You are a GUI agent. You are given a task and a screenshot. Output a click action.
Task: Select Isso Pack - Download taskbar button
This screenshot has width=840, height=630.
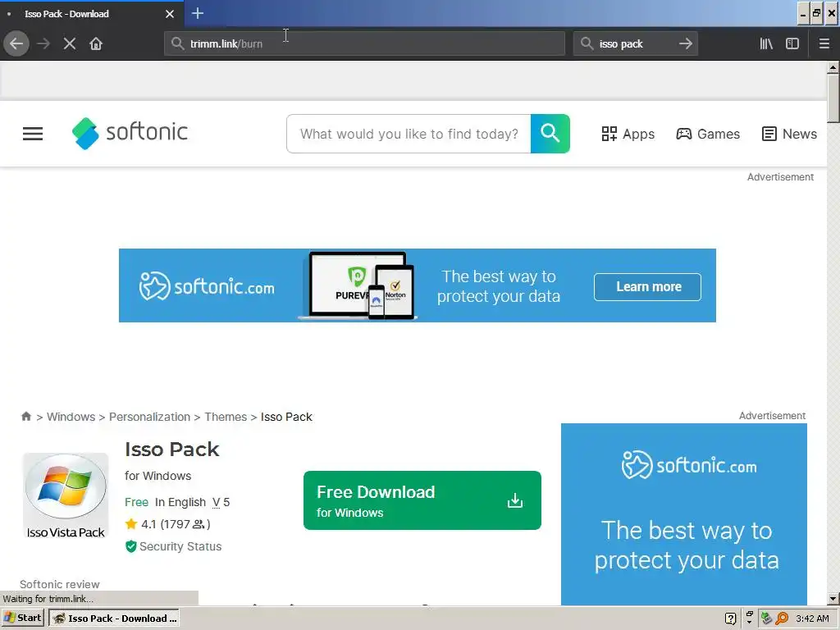point(113,619)
